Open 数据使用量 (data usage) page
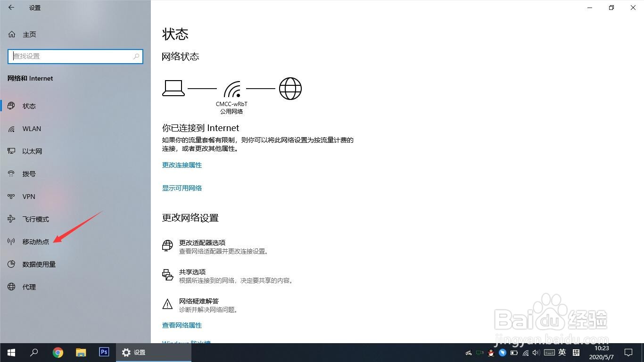The height and width of the screenshot is (362, 644). click(x=39, y=264)
